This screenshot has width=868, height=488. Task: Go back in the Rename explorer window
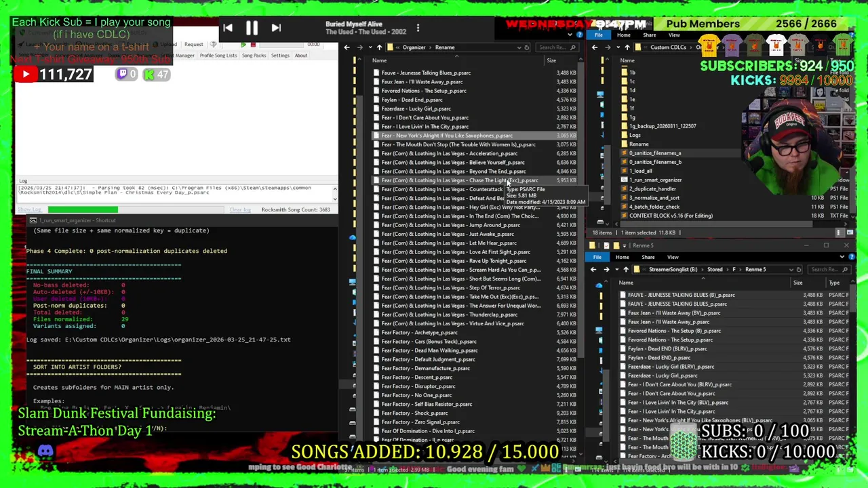[347, 47]
